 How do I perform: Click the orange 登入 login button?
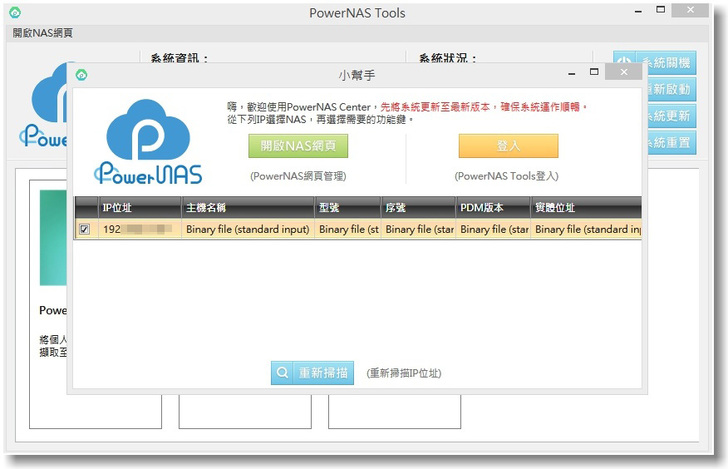tap(508, 146)
